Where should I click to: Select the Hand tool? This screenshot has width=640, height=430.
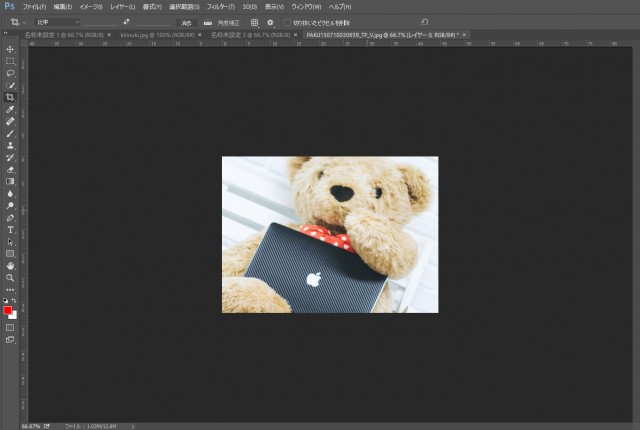(x=10, y=266)
